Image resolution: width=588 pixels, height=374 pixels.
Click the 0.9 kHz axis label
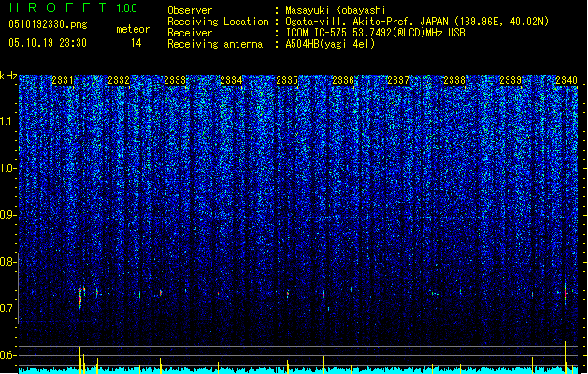8,215
